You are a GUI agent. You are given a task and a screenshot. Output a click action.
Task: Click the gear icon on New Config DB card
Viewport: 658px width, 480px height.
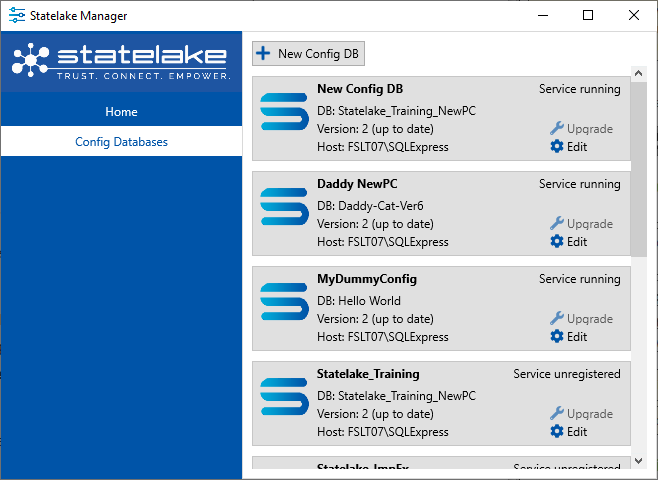pos(557,146)
